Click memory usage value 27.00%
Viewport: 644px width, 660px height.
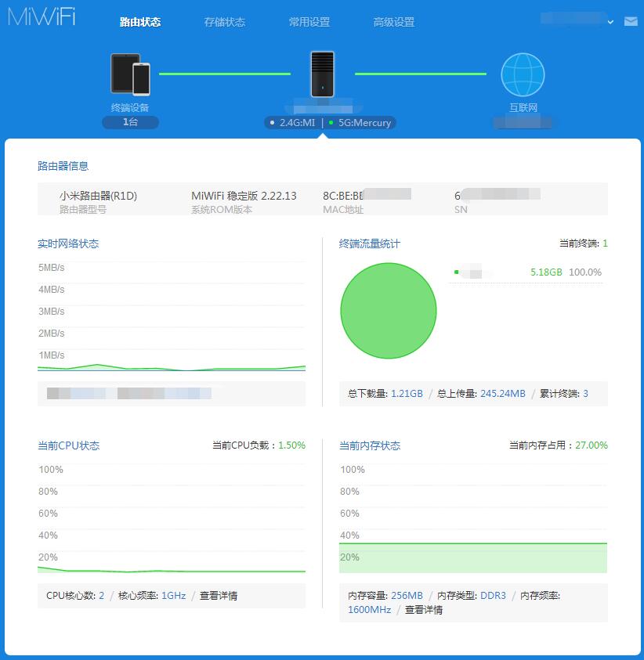click(592, 445)
